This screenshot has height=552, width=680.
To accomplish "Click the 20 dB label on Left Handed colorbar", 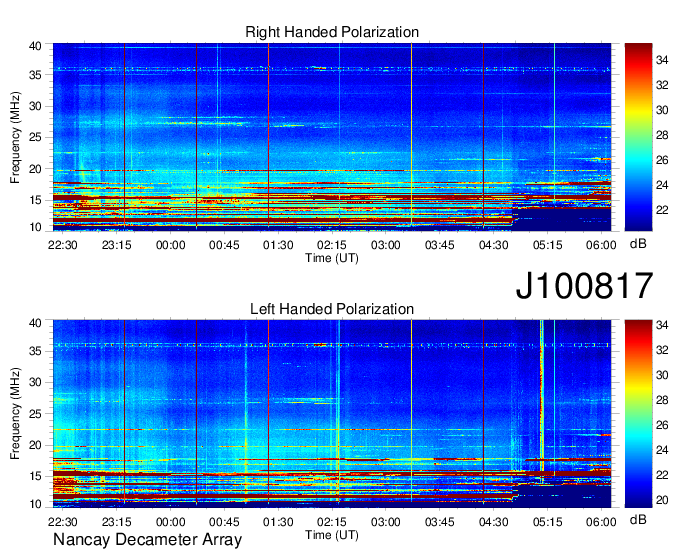I will click(x=662, y=500).
